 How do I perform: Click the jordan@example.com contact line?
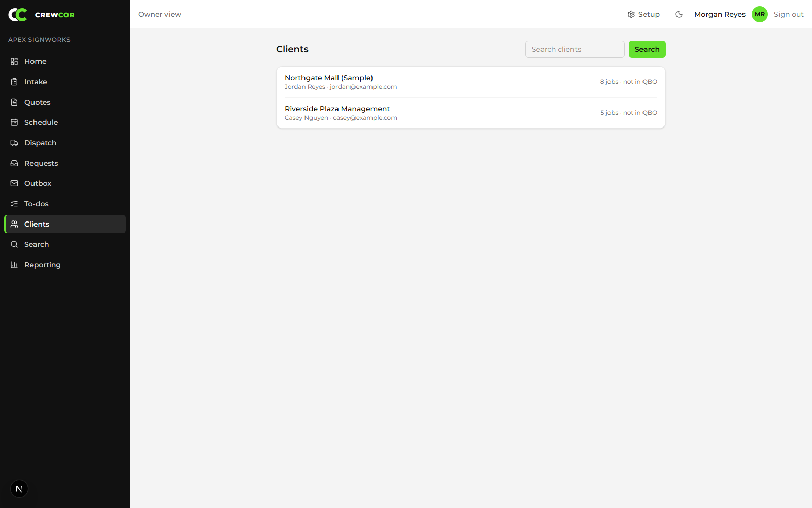click(341, 87)
